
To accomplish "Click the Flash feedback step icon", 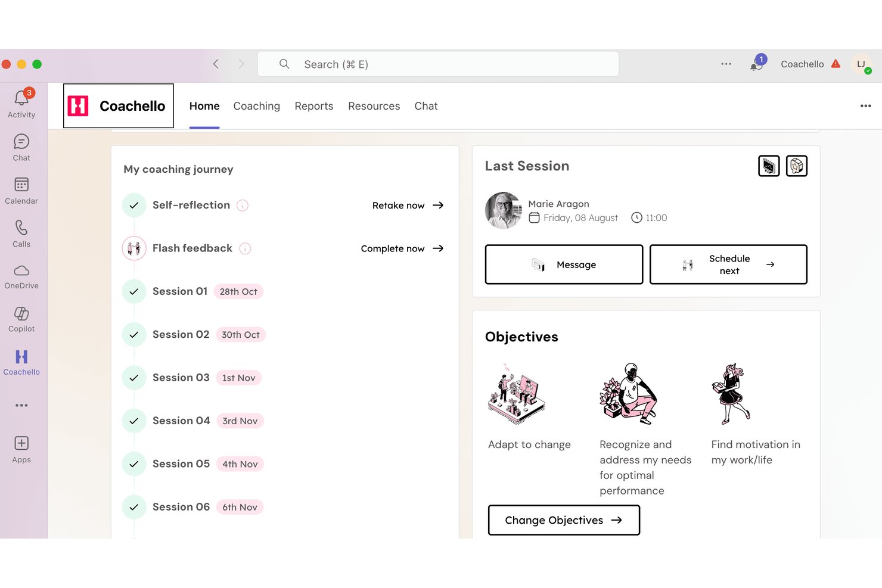I will pos(134,248).
